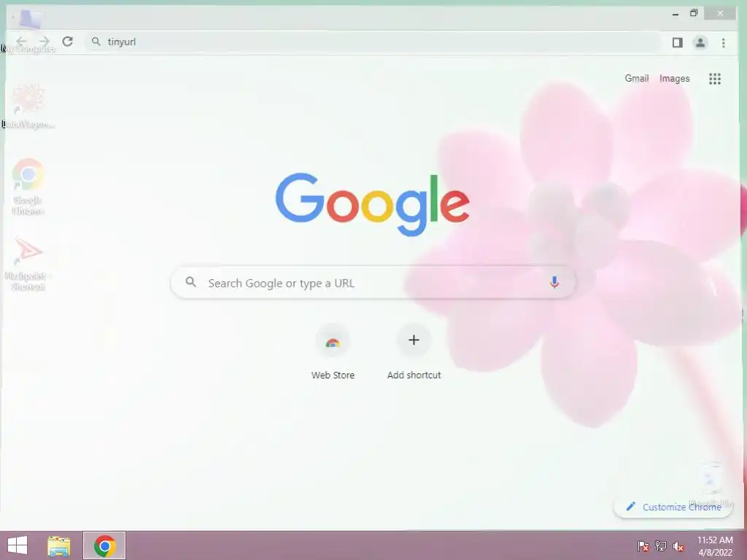
Task: Open network status tray icon
Action: click(x=661, y=545)
